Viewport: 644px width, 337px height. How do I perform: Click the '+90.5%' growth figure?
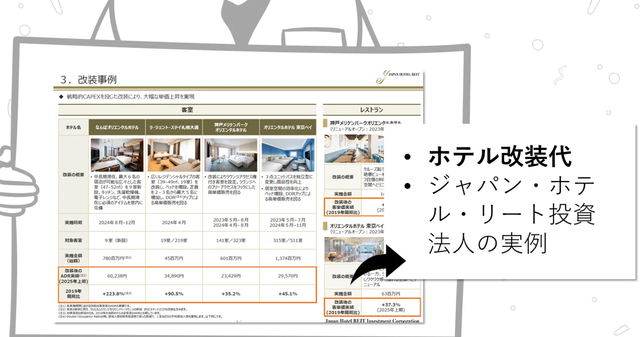pyautogui.click(x=174, y=293)
